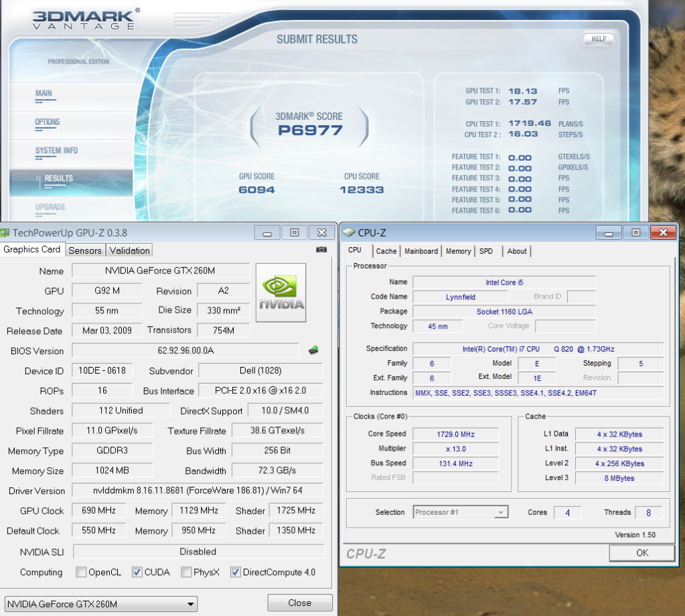This screenshot has height=616, width=685.
Task: Click the GPU Clock 690 MHz field
Action: (98, 510)
